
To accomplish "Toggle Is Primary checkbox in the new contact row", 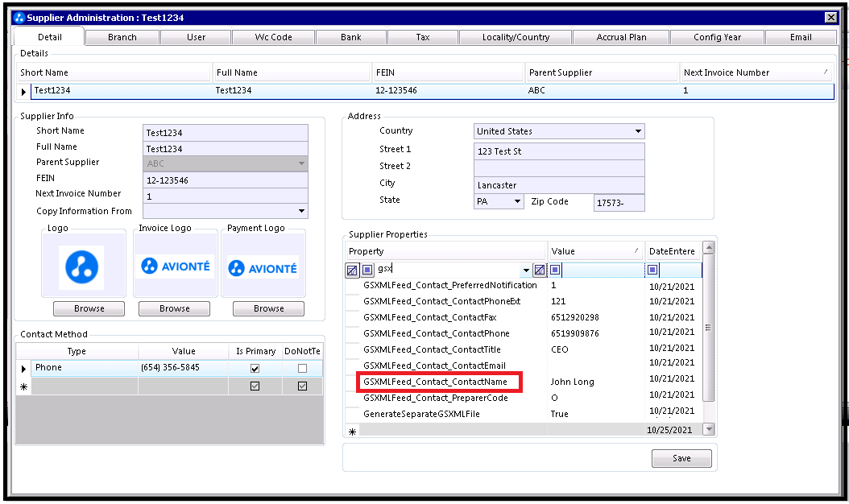I will [x=255, y=386].
